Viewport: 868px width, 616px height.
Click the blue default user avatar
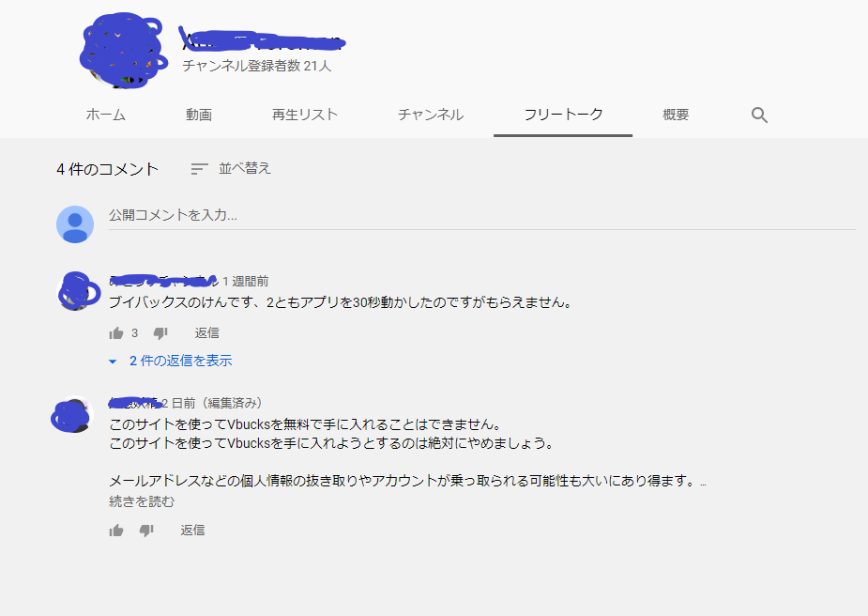click(x=75, y=224)
